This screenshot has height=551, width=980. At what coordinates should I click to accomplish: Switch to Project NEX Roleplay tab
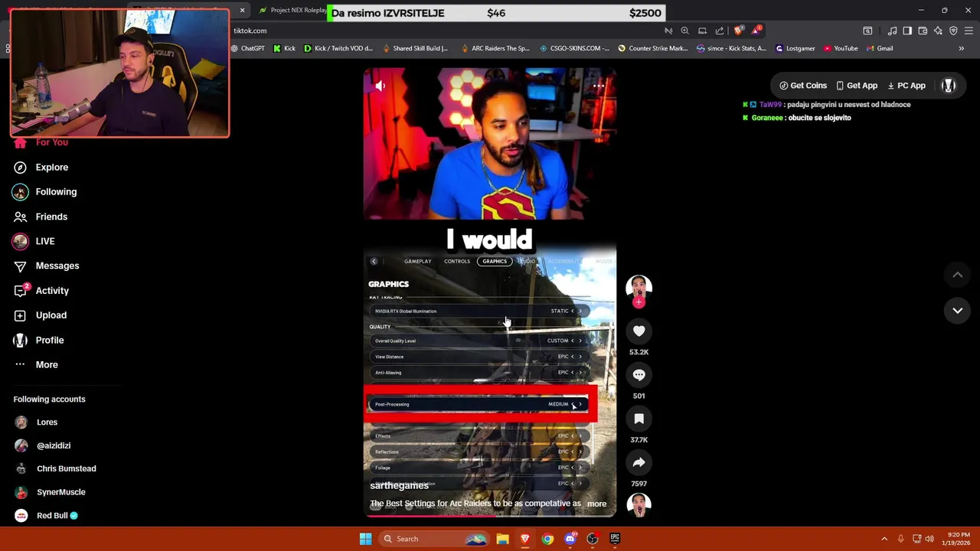(293, 10)
